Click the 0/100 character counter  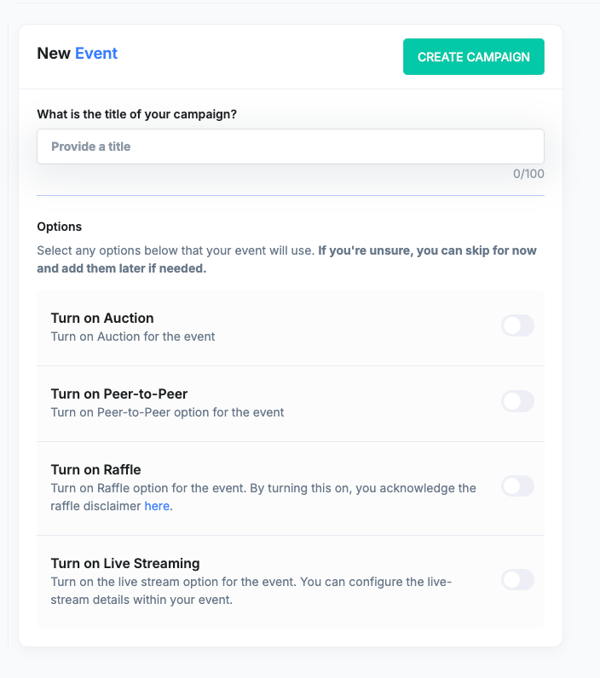click(528, 173)
